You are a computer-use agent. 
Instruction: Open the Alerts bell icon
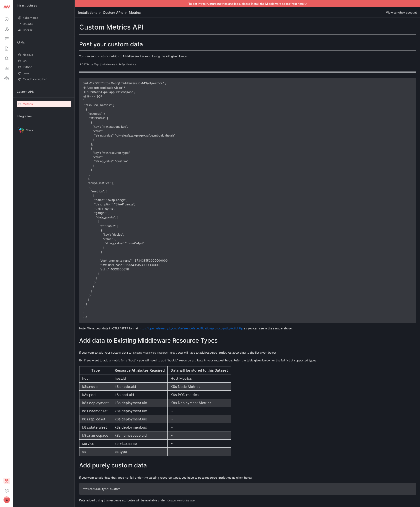coord(7,58)
